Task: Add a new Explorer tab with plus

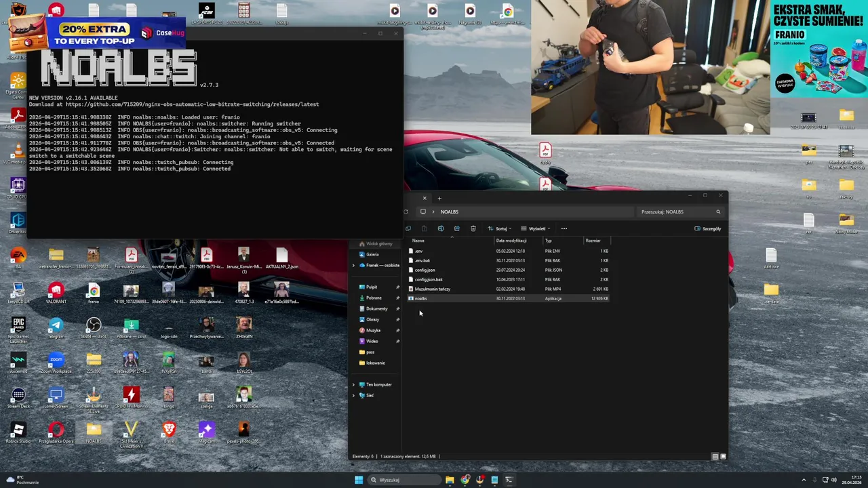Action: tap(439, 198)
